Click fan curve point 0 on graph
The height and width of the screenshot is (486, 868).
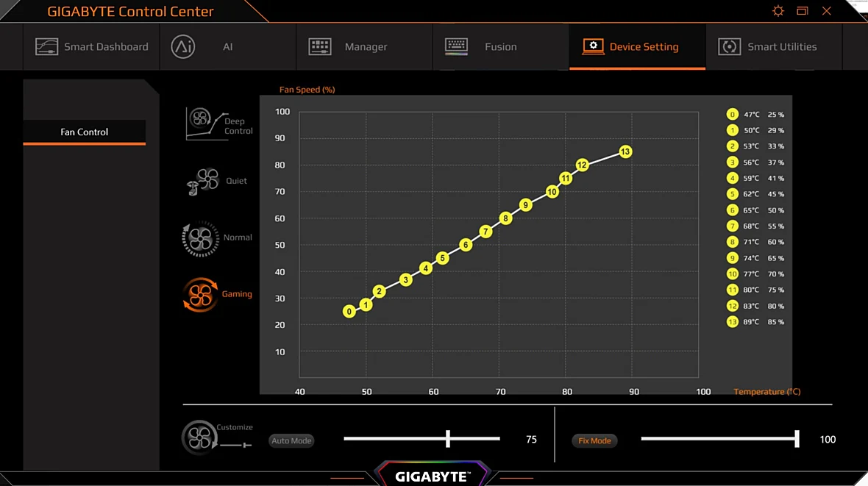(349, 312)
